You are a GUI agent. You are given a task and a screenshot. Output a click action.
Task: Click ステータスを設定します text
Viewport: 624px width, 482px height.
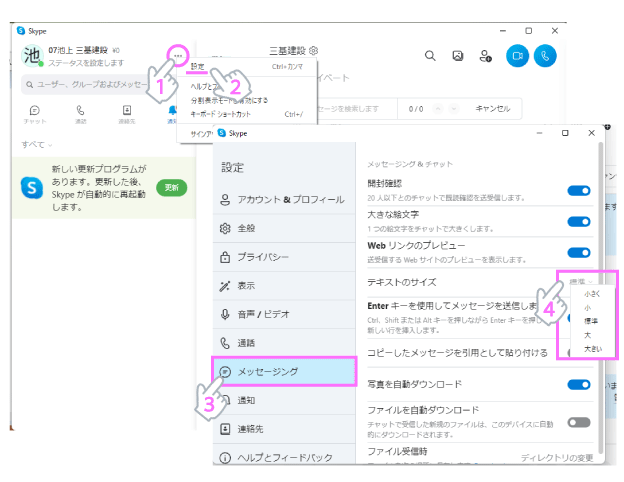coord(86,63)
